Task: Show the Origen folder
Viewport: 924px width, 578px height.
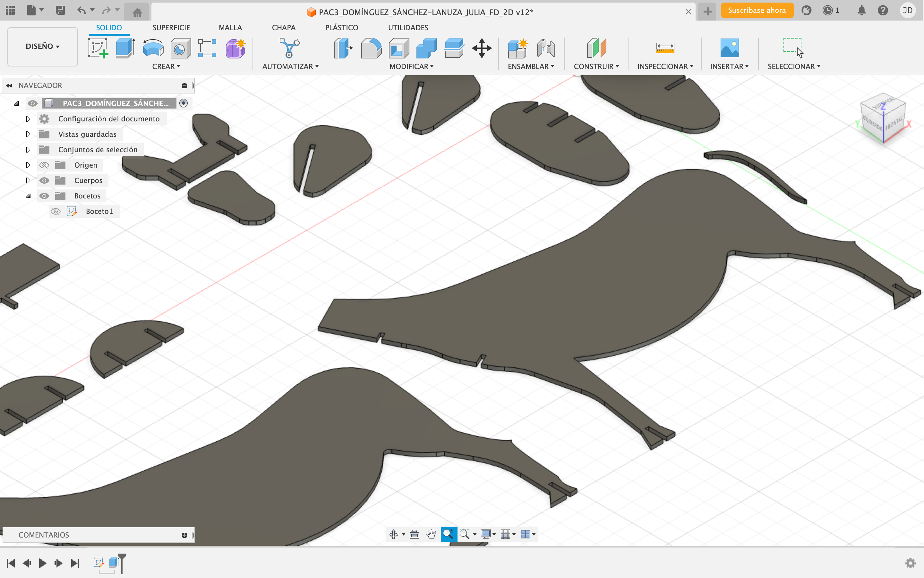Action: click(x=44, y=165)
